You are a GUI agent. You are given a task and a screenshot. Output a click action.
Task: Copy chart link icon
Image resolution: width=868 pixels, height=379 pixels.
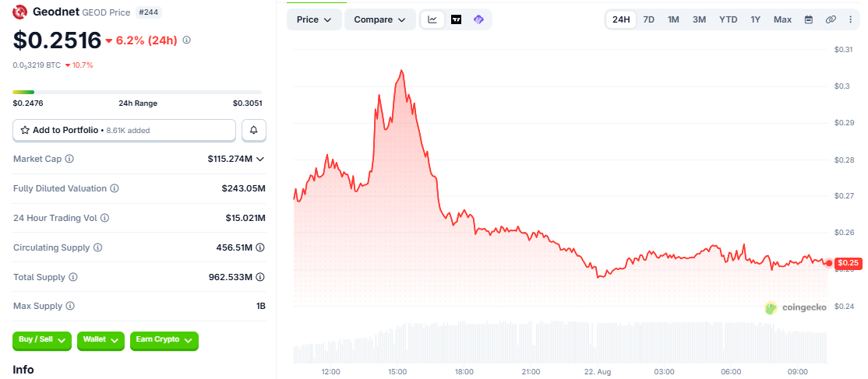tap(831, 19)
